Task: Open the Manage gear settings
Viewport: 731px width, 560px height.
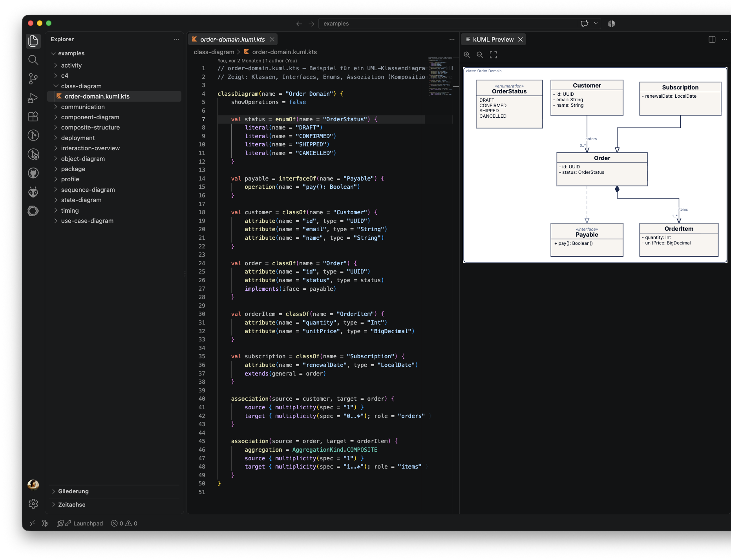Action: pyautogui.click(x=33, y=503)
